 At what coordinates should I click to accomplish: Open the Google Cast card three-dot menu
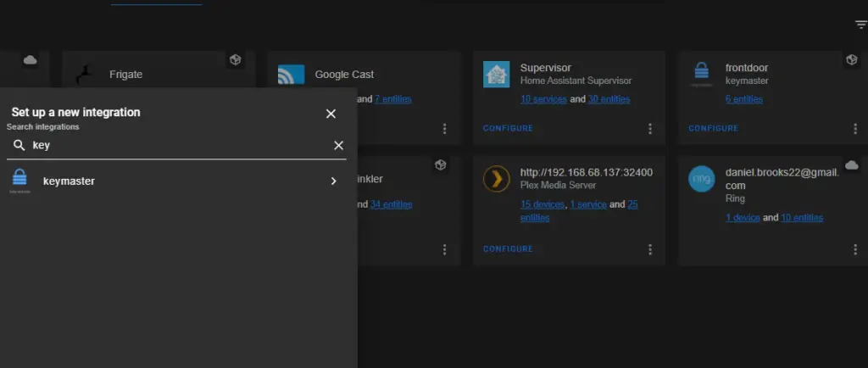point(444,128)
